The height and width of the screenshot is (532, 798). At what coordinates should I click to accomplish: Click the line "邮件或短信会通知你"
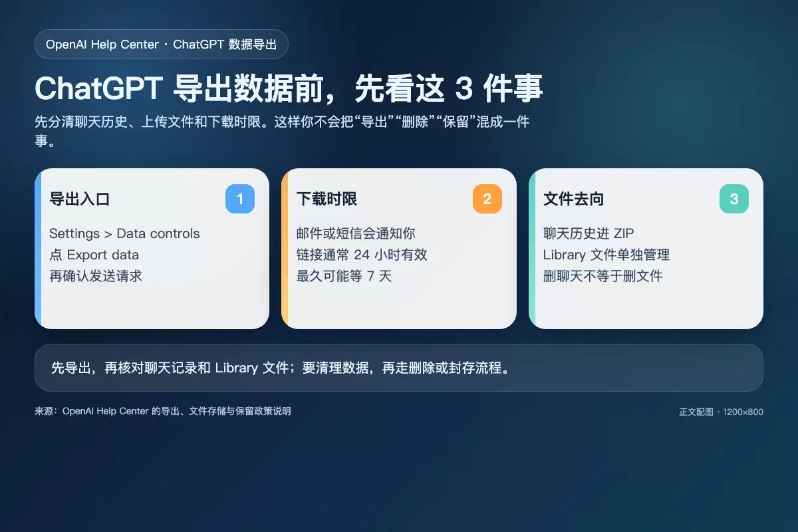coord(356,233)
